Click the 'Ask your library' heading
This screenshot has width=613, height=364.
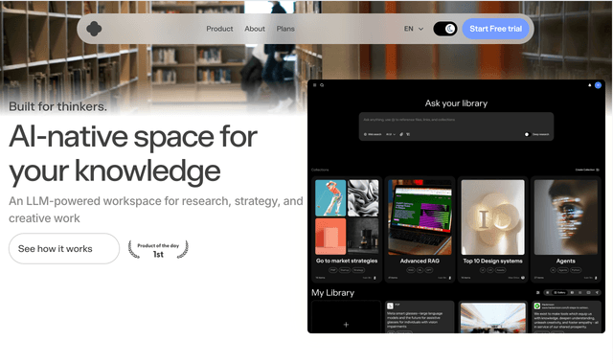tap(456, 103)
